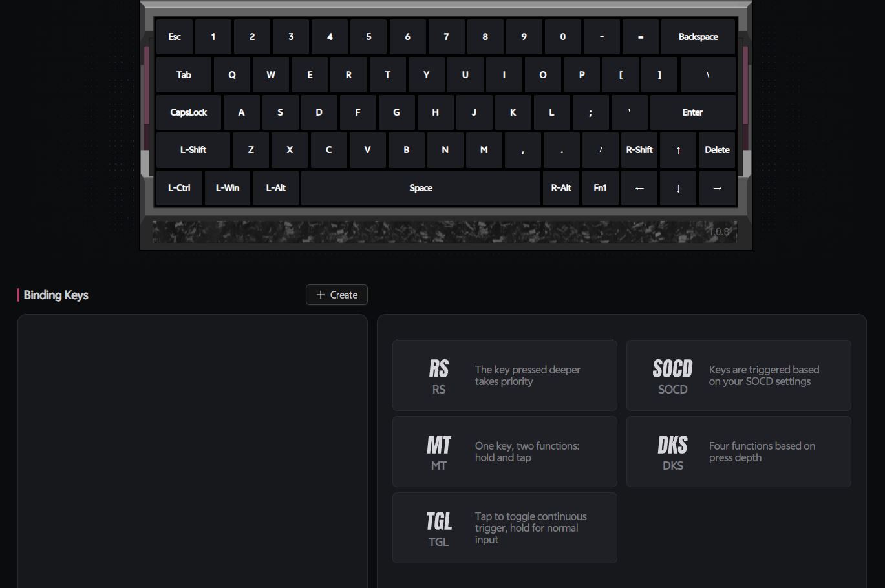Select the DKS press depth option
885x588 pixels.
point(738,452)
